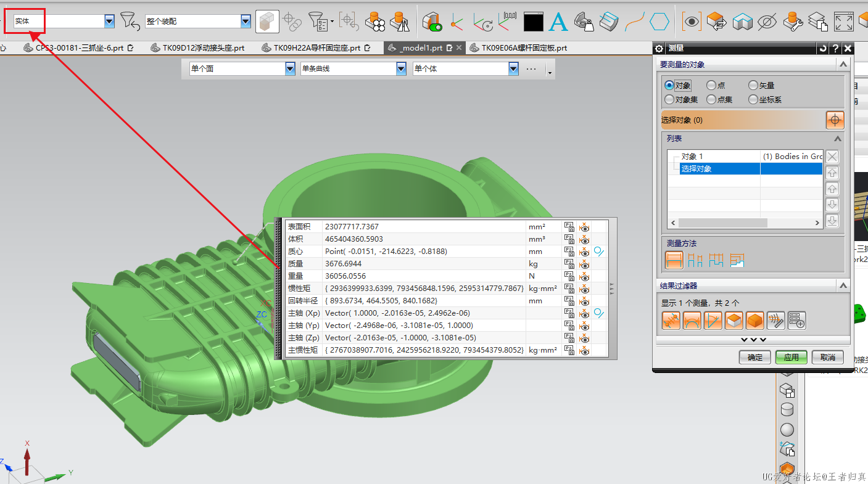Toggle eye visibility in 表面积 row
This screenshot has width=868, height=484.
point(585,227)
